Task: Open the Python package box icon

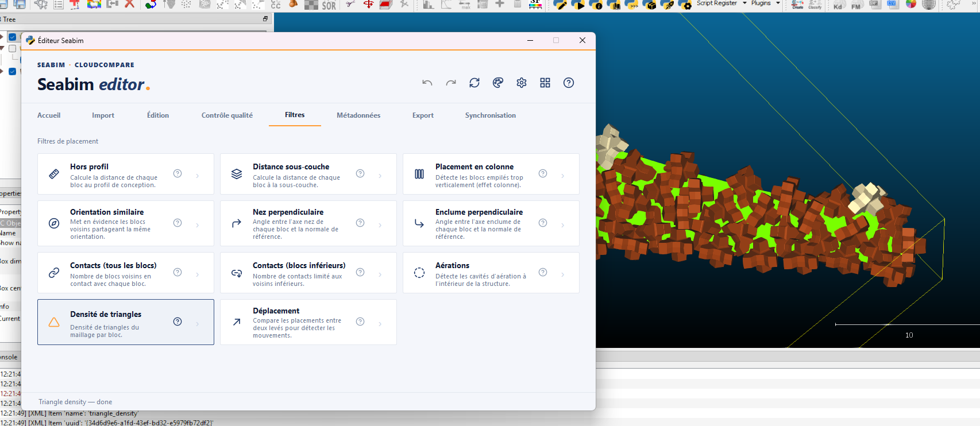Action: coord(649,5)
